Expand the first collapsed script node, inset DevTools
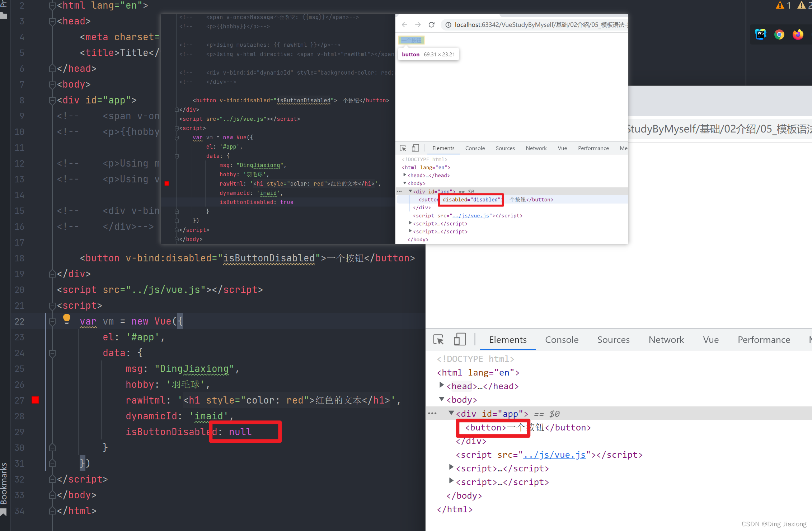The width and height of the screenshot is (812, 531). tap(410, 223)
